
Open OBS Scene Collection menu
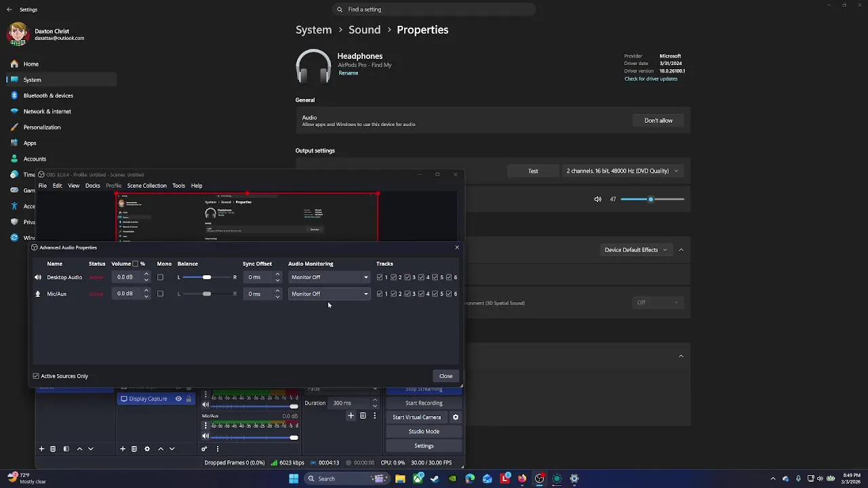pyautogui.click(x=146, y=186)
